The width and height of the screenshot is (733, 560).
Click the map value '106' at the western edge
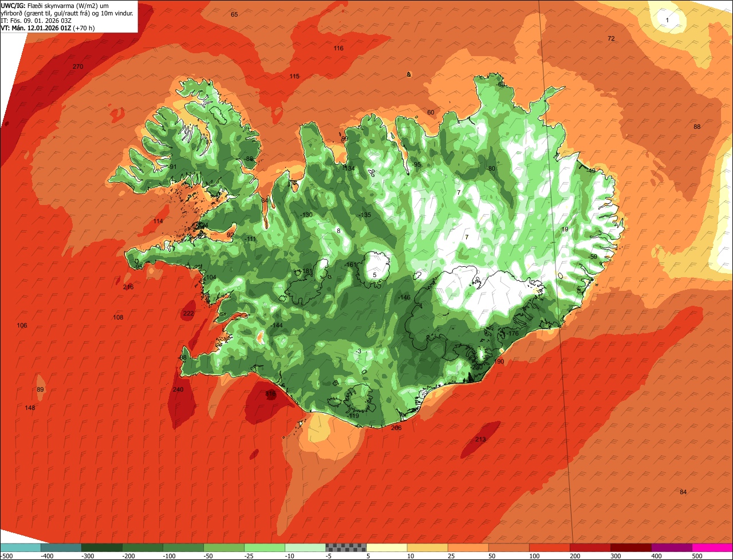[22, 325]
